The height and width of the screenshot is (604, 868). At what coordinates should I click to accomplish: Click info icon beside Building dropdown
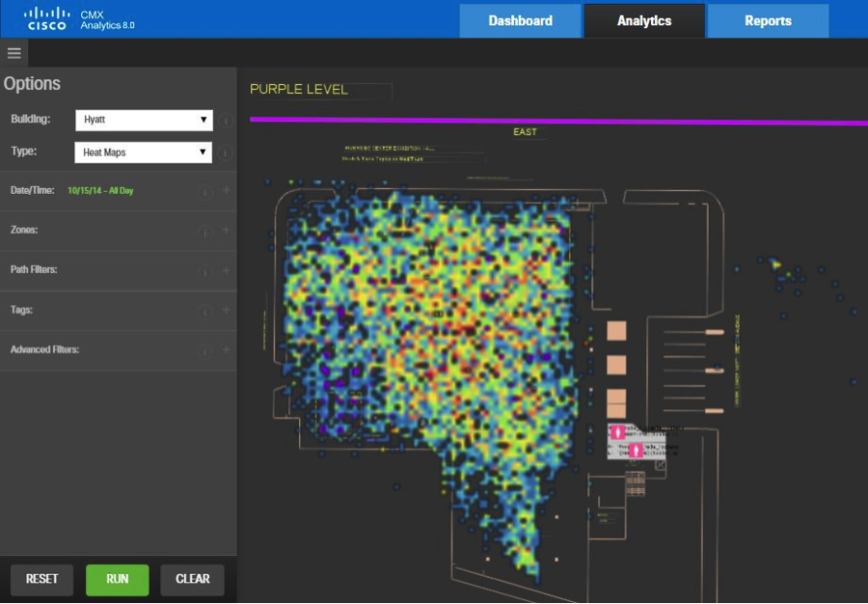coord(226,121)
